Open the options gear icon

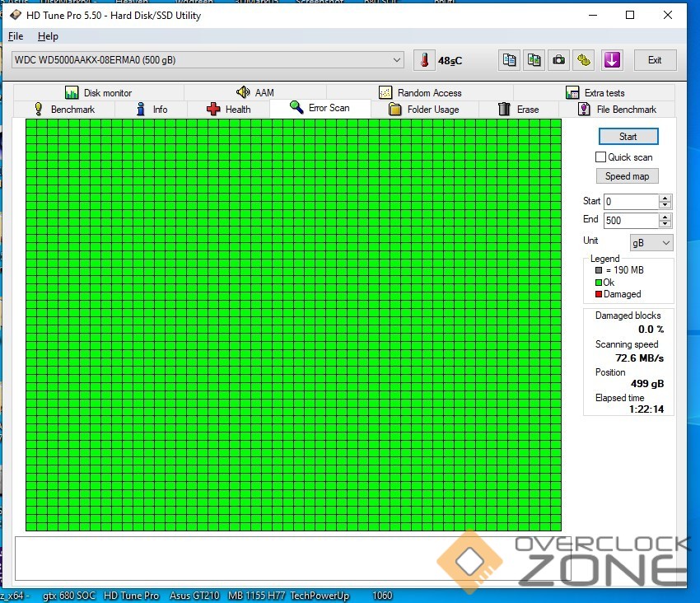(584, 60)
